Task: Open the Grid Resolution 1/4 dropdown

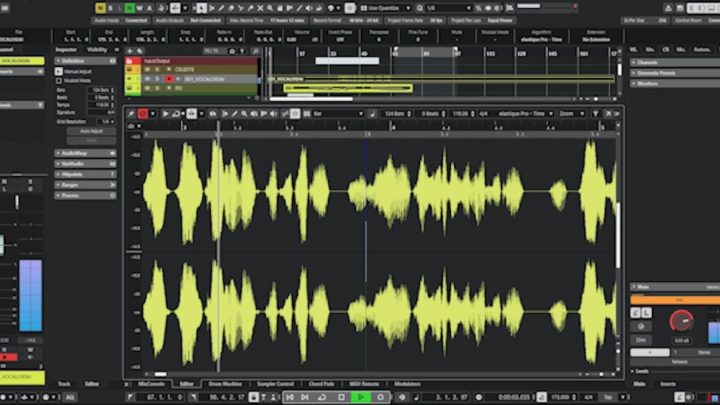Action: [106, 122]
